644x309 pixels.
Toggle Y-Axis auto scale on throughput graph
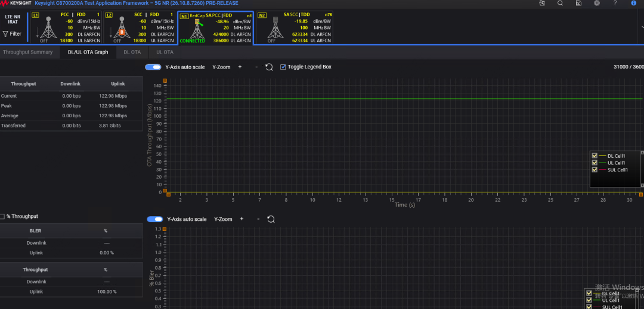pyautogui.click(x=153, y=67)
